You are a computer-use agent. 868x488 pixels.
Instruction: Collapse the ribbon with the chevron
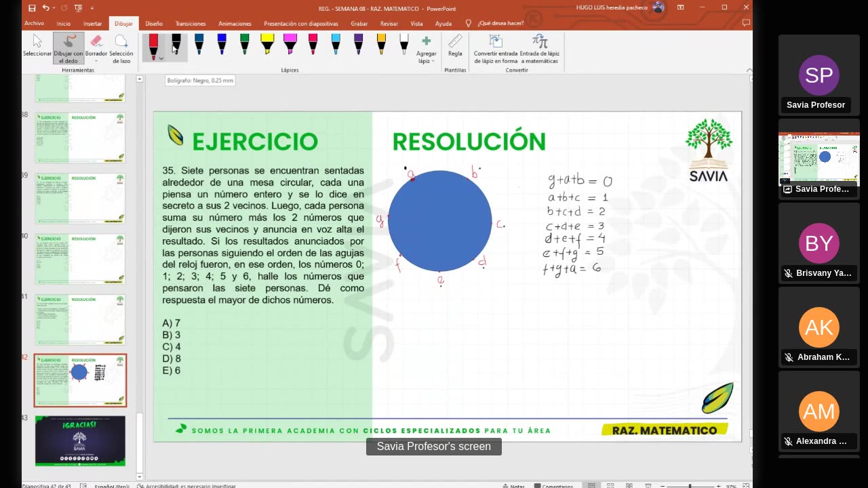749,70
